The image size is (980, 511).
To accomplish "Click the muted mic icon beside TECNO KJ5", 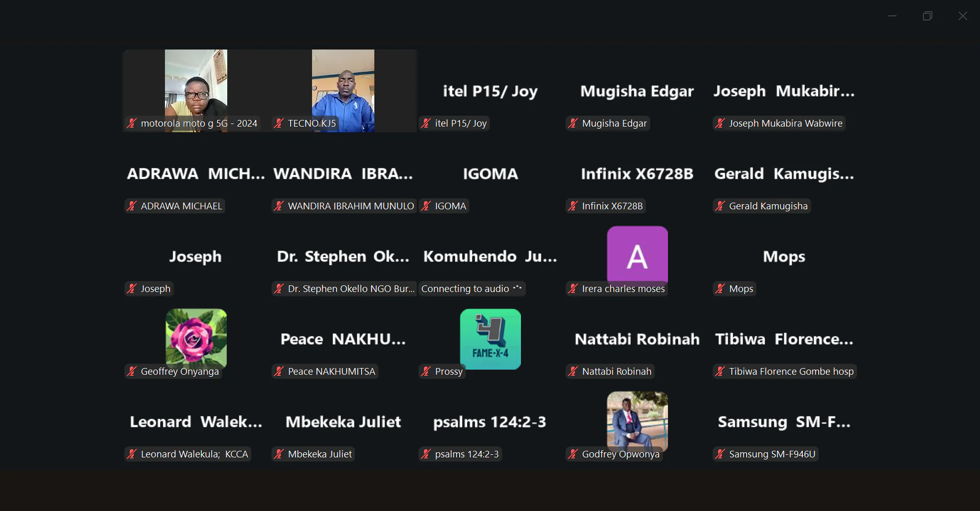I will tap(279, 123).
